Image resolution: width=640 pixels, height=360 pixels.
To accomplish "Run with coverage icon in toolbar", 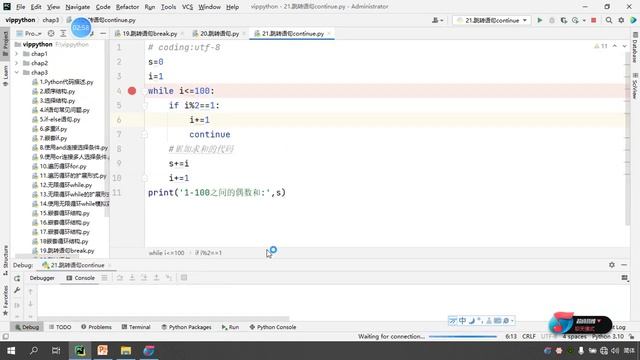I will [564, 20].
